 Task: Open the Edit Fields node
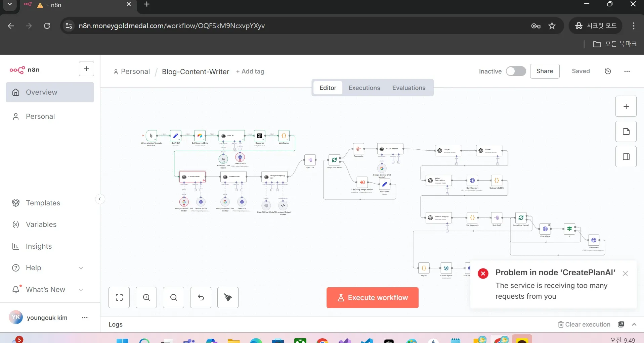[x=385, y=184]
